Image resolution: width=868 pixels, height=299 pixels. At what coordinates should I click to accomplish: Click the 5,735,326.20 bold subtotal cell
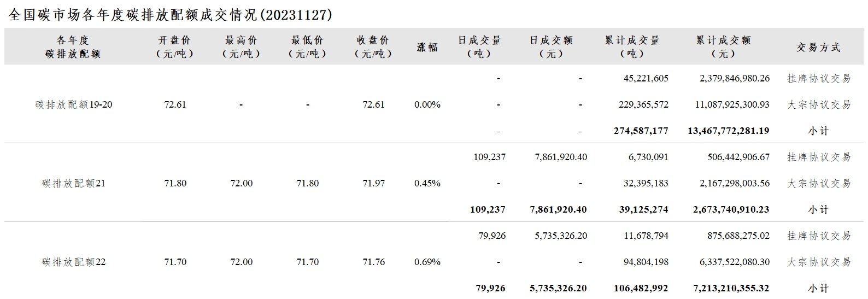tap(559, 288)
